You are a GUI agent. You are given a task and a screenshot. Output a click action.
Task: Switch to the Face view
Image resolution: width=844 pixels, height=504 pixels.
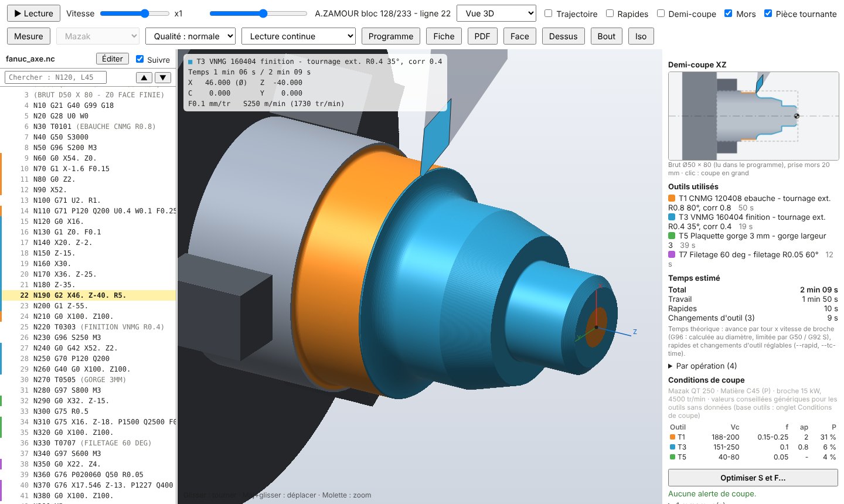pyautogui.click(x=519, y=36)
